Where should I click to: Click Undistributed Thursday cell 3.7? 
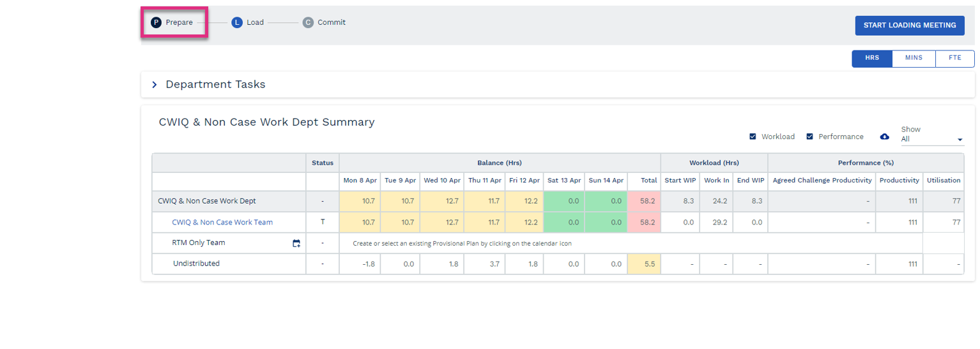[485, 264]
